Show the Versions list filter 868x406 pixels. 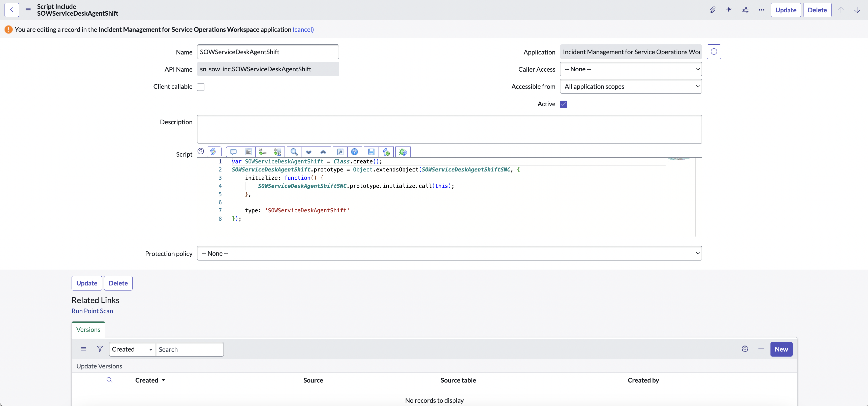[x=100, y=349]
